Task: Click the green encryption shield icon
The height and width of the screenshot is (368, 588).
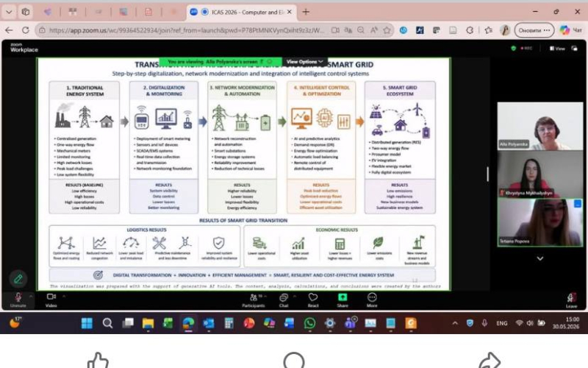Action: point(513,48)
